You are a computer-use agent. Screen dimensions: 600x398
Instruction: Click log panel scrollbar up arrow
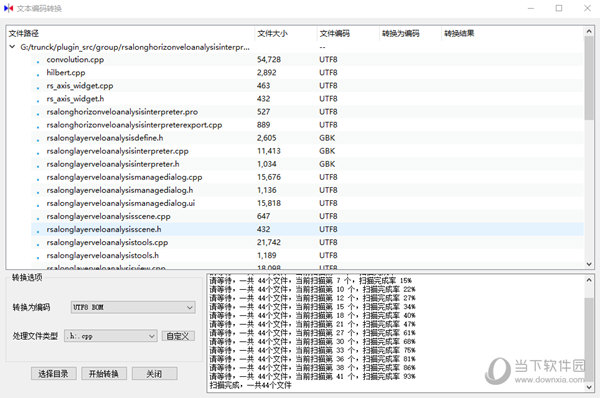(589, 280)
